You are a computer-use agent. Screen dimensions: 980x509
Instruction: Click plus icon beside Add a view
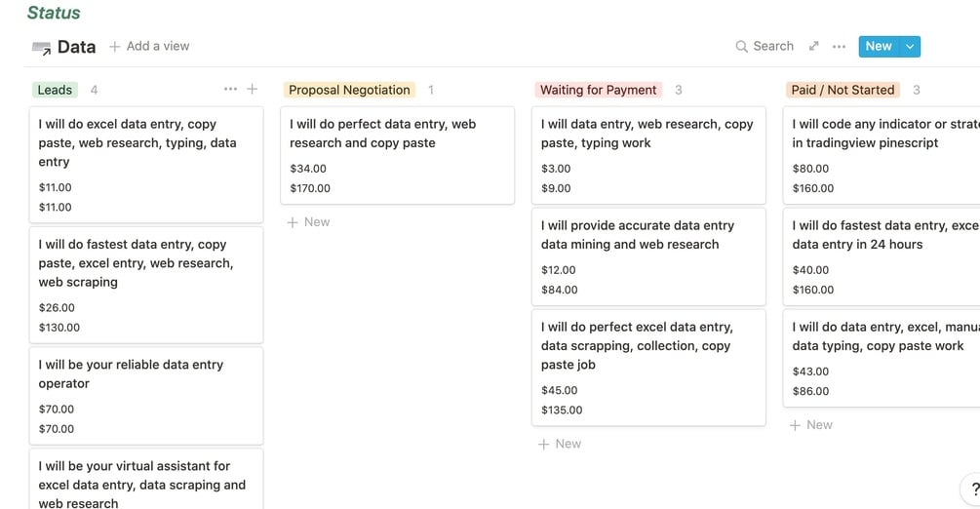pyautogui.click(x=114, y=47)
